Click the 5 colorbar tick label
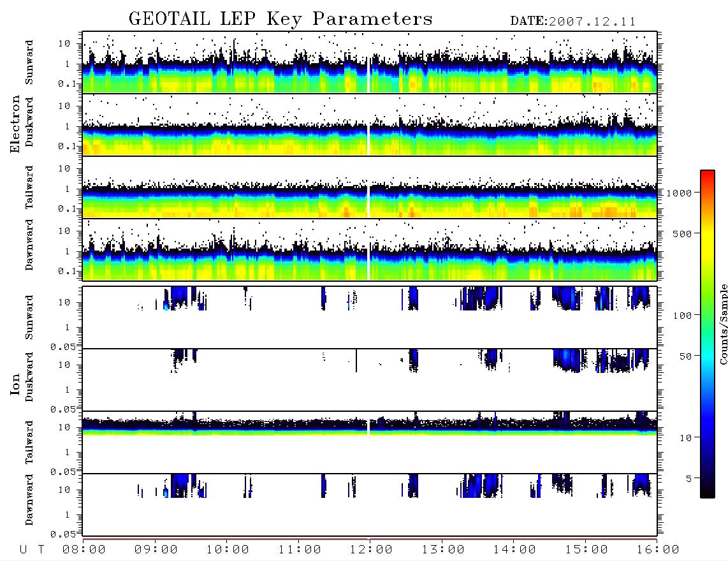Viewport: 728px width, 561px height. (688, 478)
